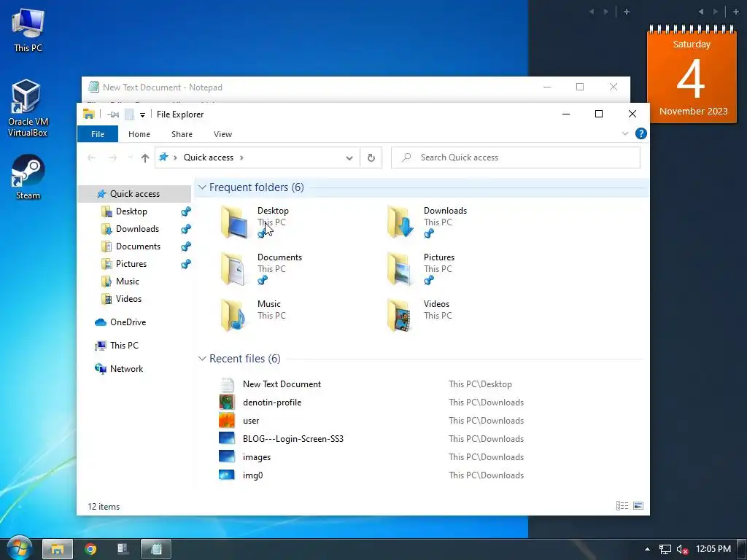Expand the ribbon chevron

point(625,134)
